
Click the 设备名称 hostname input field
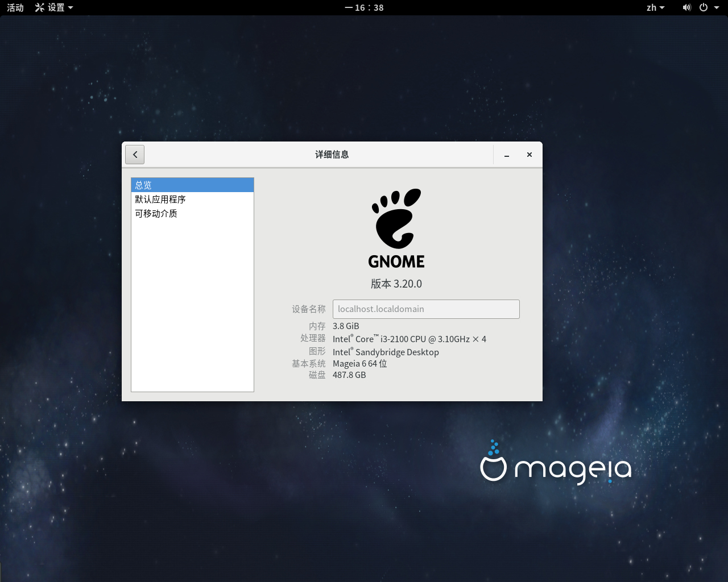pos(426,309)
